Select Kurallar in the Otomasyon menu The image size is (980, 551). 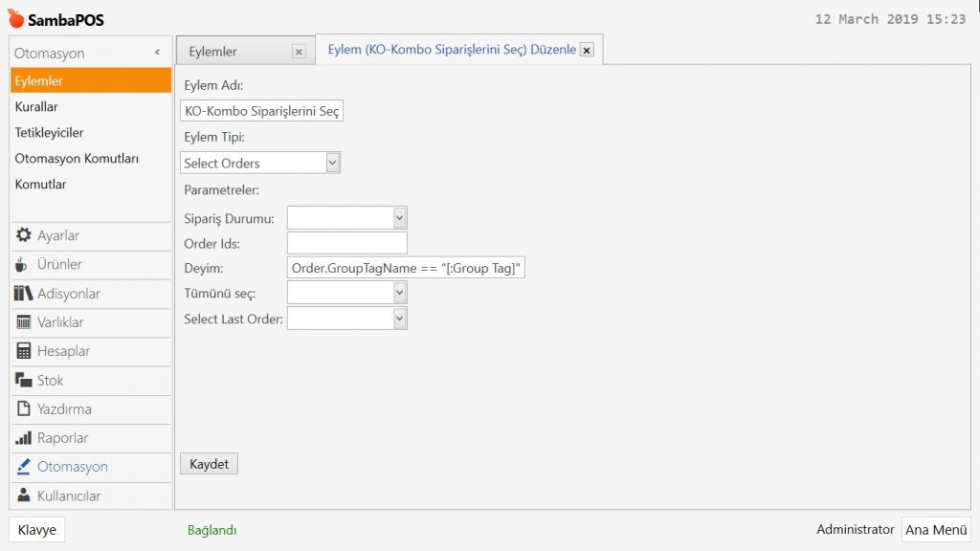36,107
